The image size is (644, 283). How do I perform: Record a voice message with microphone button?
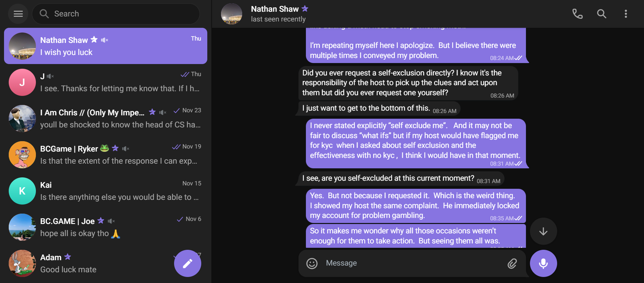[543, 264]
